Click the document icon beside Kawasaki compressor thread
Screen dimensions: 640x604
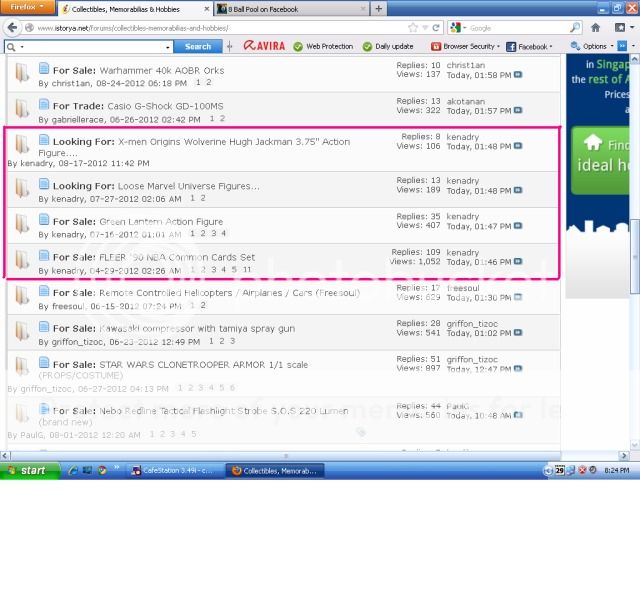pos(44,327)
